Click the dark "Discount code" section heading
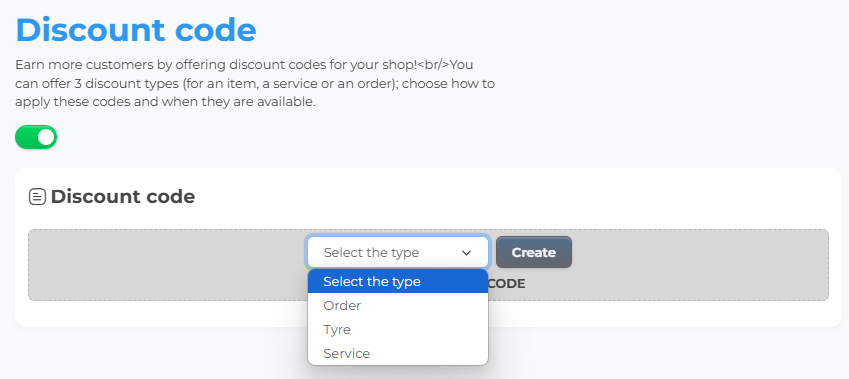The width and height of the screenshot is (849, 379). coord(123,197)
